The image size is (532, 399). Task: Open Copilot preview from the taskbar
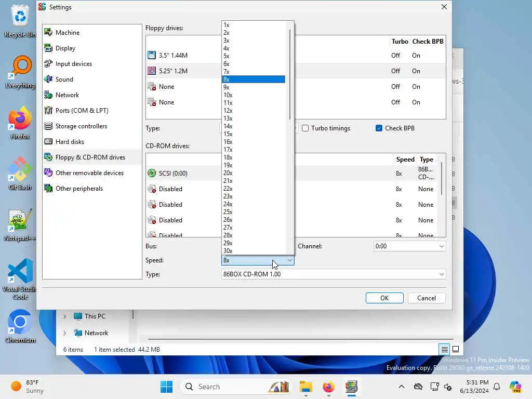(x=515, y=387)
